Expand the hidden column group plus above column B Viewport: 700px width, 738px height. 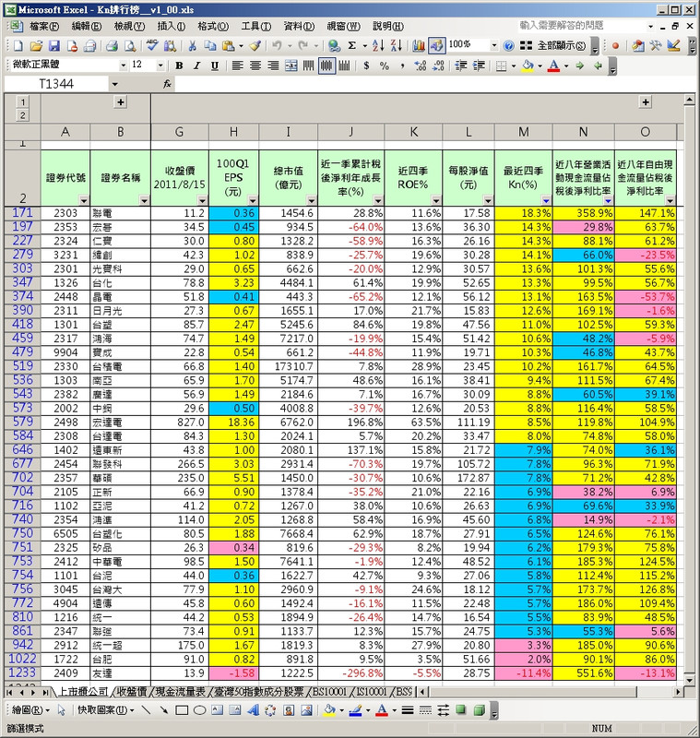pyautogui.click(x=121, y=102)
